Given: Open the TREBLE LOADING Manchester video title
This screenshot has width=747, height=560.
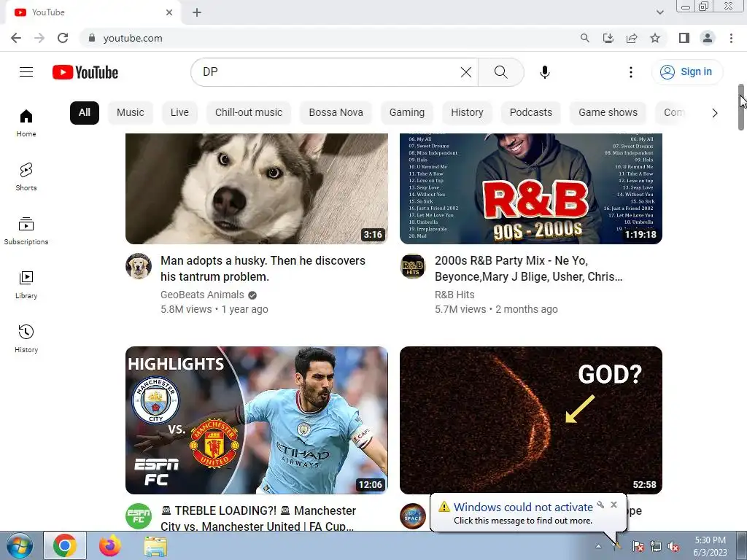Looking at the screenshot, I should [259, 518].
